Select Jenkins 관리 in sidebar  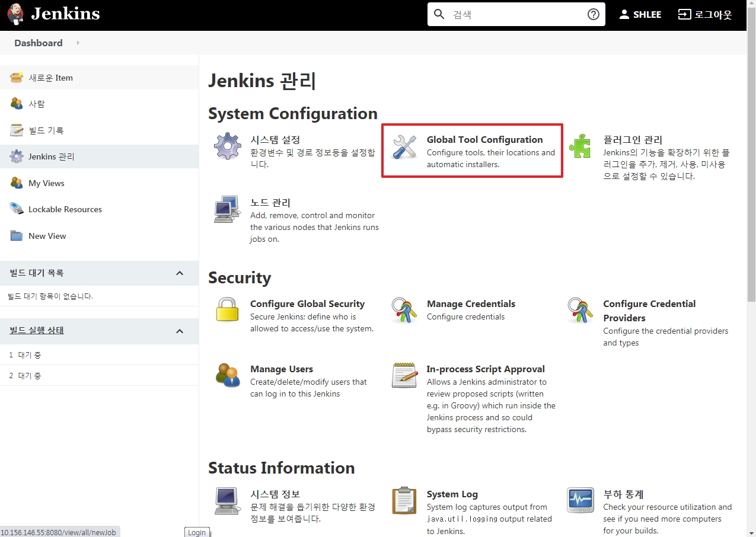(x=52, y=156)
